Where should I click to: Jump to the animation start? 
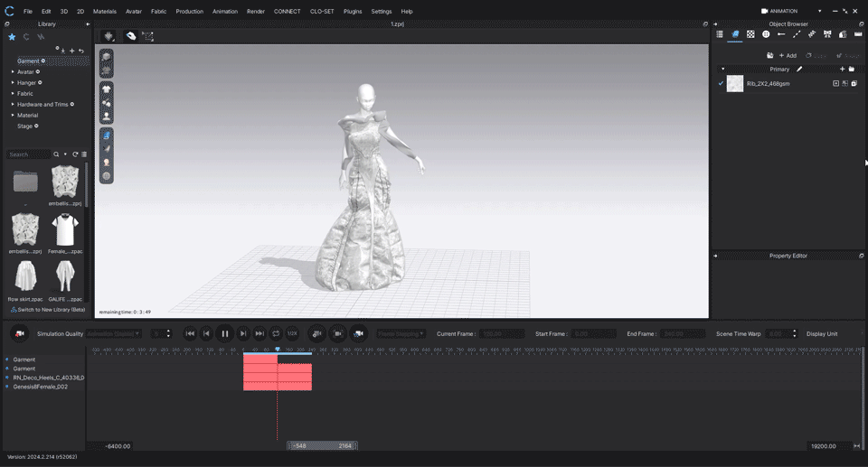tap(190, 333)
